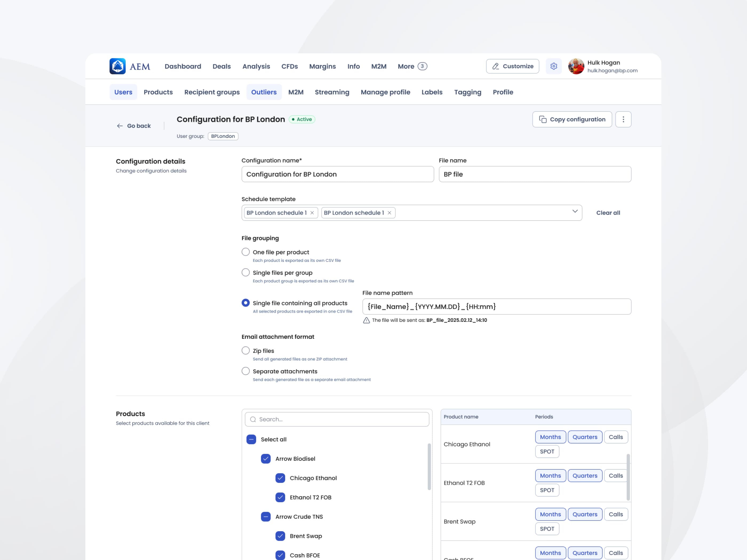Image resolution: width=747 pixels, height=560 pixels.
Task: Click the warning triangle icon below file pattern
Action: click(366, 320)
